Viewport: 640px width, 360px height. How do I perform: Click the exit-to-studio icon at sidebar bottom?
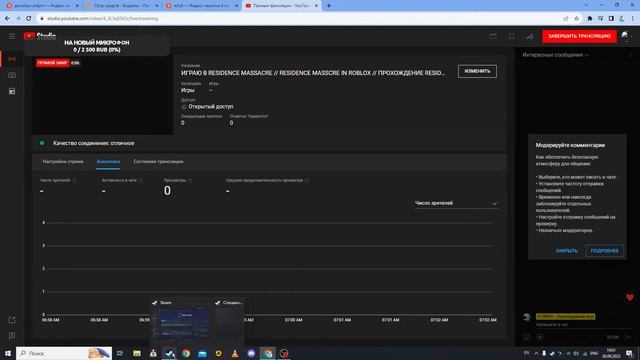12,320
